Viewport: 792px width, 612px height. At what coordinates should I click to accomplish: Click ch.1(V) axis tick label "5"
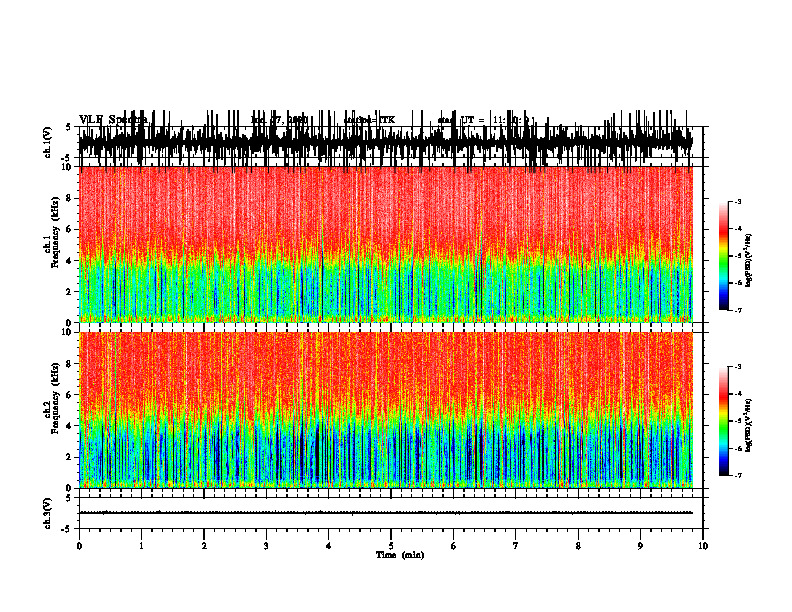point(68,128)
